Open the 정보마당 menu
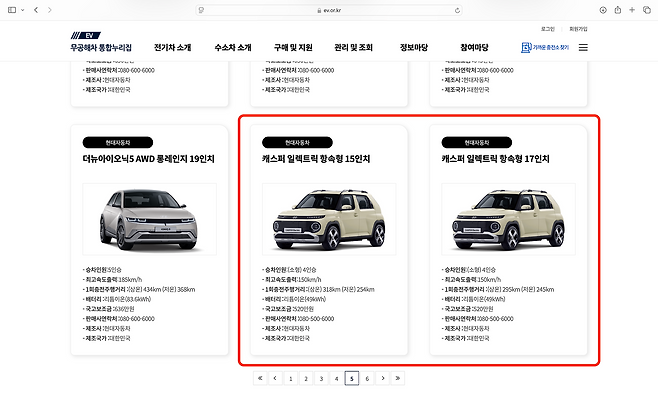Viewport: 658px width, 411px height. (x=414, y=47)
